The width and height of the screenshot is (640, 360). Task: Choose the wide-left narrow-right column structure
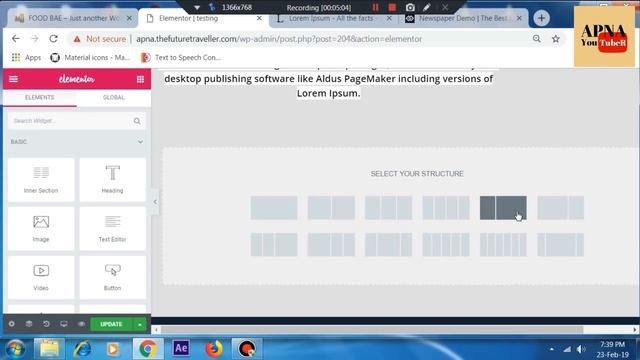(x=560, y=208)
